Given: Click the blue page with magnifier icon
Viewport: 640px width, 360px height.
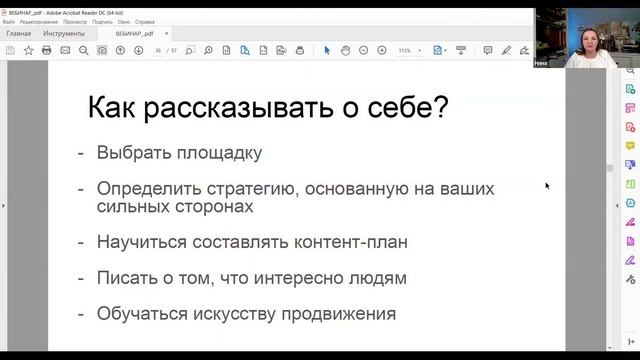Looking at the screenshot, I should pyautogui.click(x=245, y=50).
